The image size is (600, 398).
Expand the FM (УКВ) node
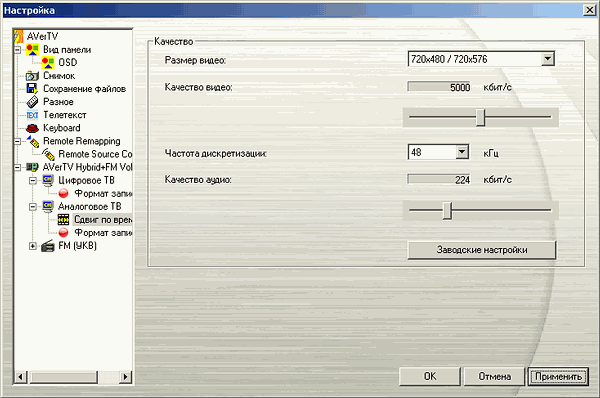click(x=33, y=246)
